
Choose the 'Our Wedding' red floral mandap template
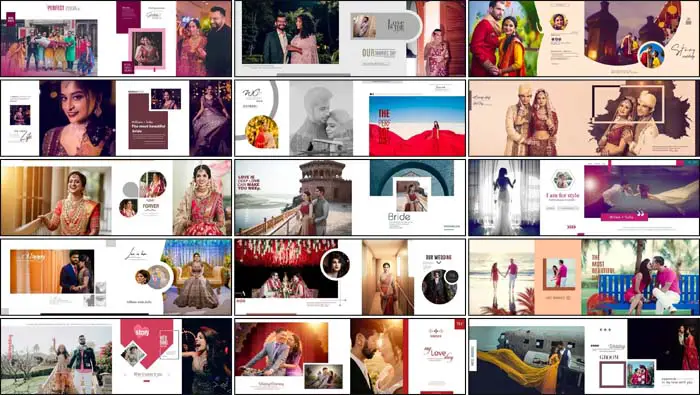click(x=350, y=277)
